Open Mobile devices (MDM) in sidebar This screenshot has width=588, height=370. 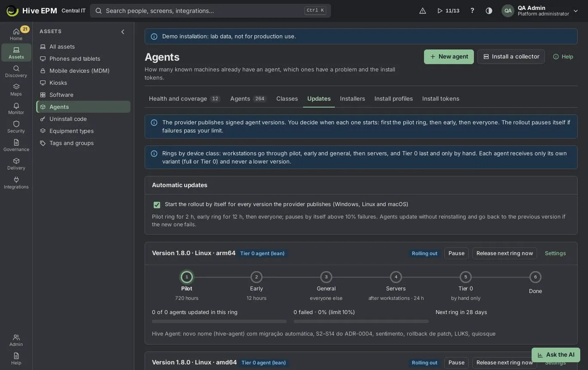tap(83, 71)
